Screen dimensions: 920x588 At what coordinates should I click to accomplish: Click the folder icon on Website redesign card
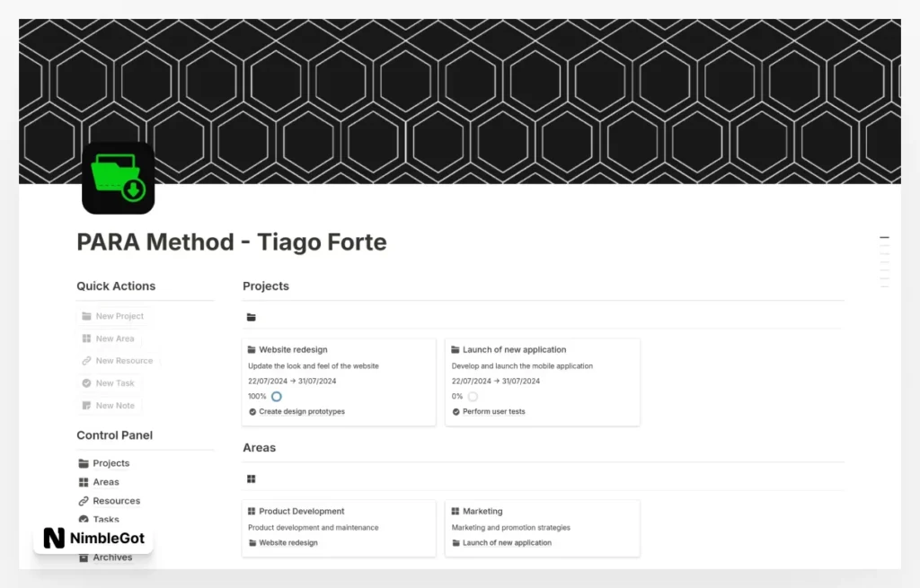pyautogui.click(x=251, y=349)
